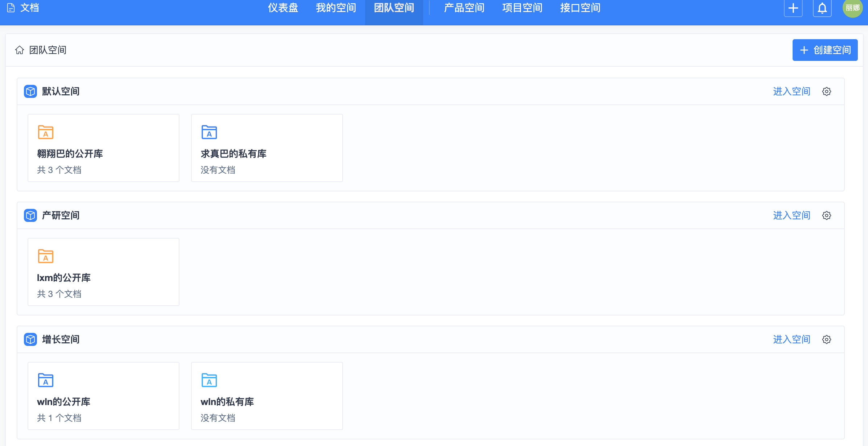The width and height of the screenshot is (868, 446).
Task: Click 进入空间 link for 默认空间
Action: [x=791, y=91]
